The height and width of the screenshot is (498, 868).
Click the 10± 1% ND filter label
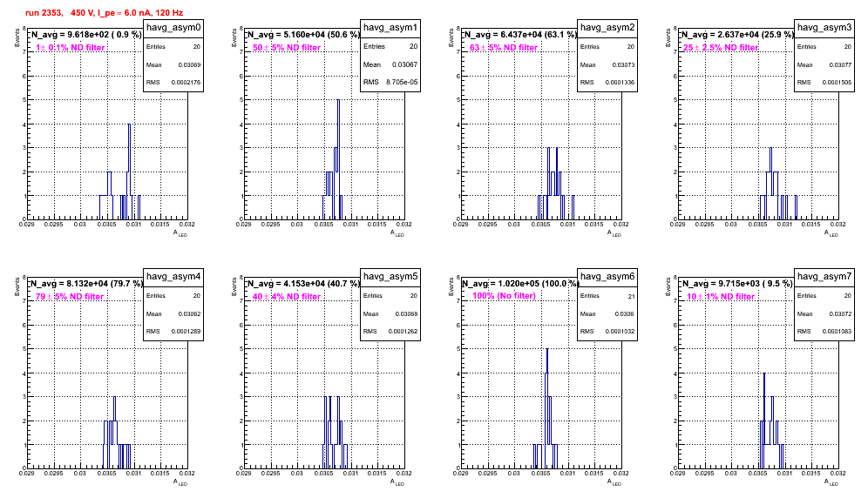[x=721, y=297]
